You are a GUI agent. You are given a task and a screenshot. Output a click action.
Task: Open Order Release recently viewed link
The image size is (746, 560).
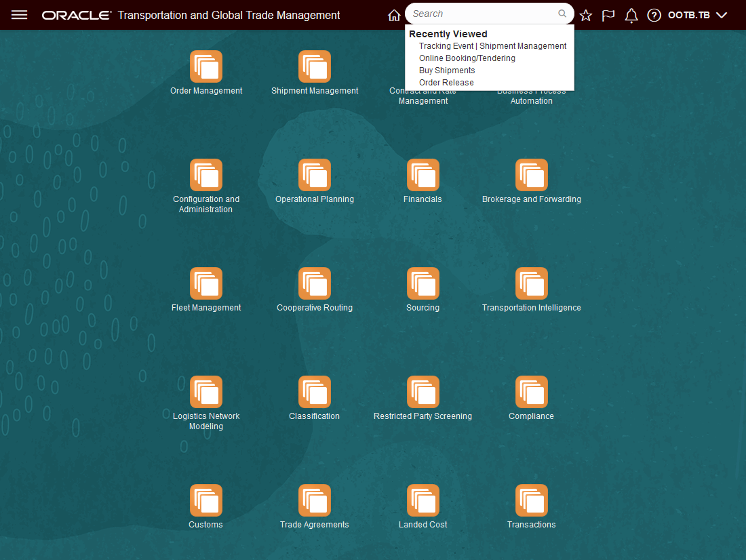(x=446, y=83)
